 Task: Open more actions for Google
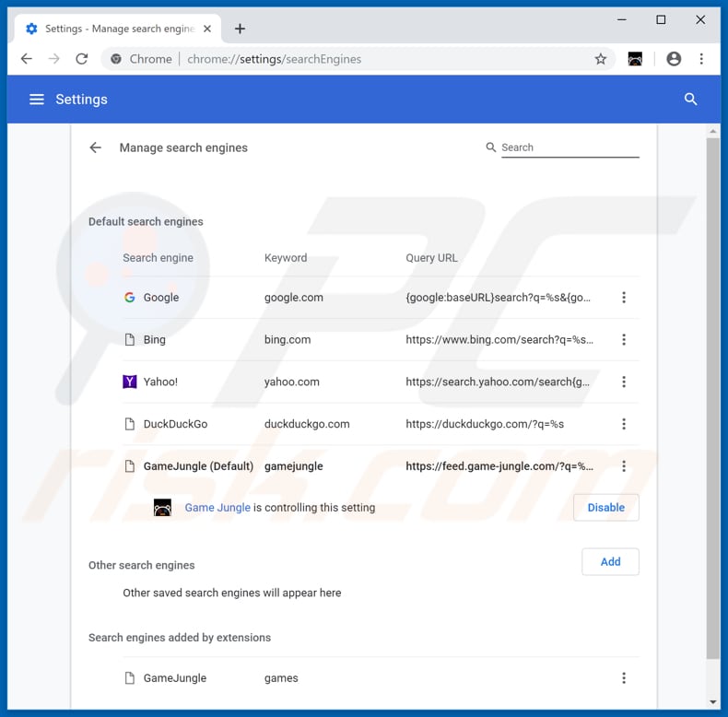pyautogui.click(x=624, y=297)
